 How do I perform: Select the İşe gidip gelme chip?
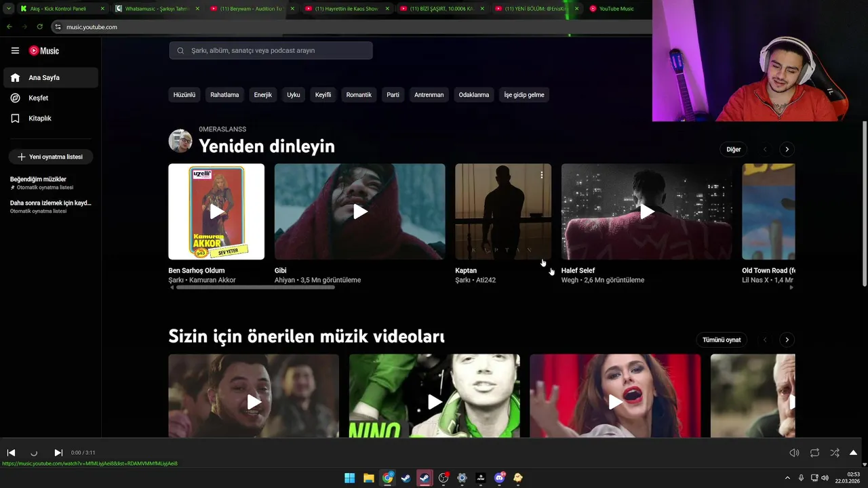[x=524, y=95]
